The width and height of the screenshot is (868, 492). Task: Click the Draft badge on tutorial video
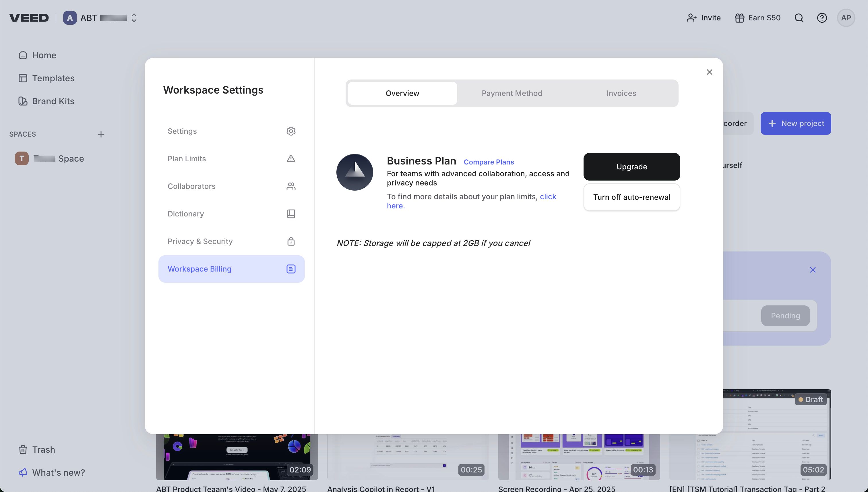811,399
